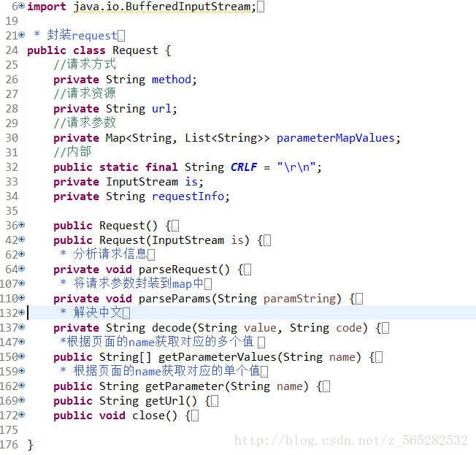Click the getParameterValues method name

pyautogui.click(x=218, y=357)
